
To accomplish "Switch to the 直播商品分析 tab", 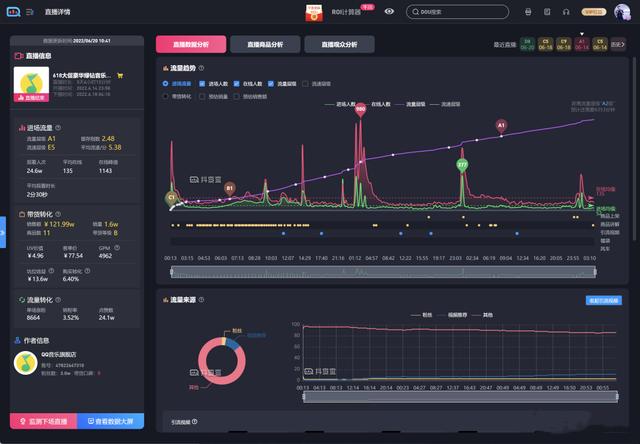I will point(264,44).
